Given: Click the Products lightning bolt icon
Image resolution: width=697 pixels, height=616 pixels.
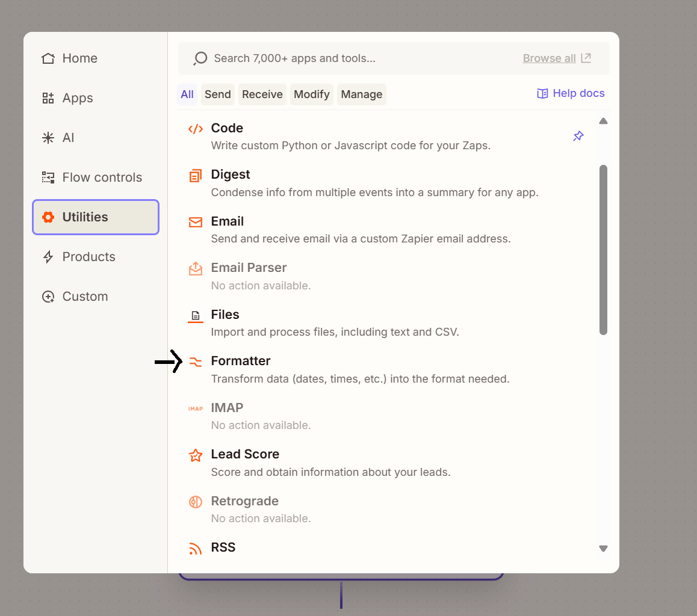Looking at the screenshot, I should coord(48,257).
